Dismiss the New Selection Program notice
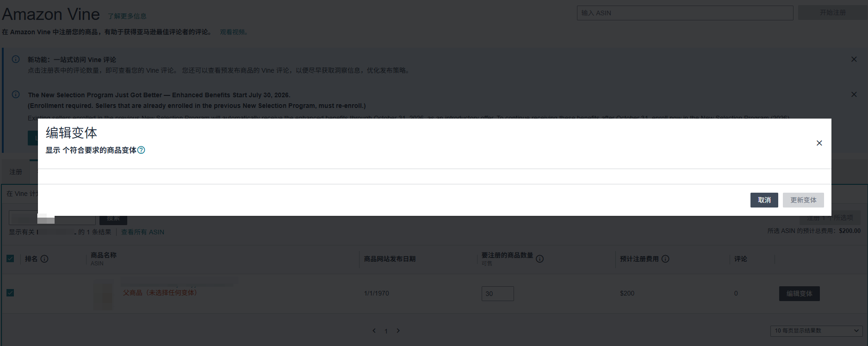 [854, 94]
